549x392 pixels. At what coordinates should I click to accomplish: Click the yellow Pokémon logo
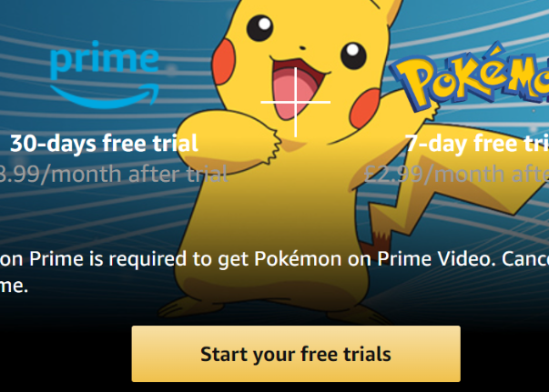pyautogui.click(x=469, y=76)
